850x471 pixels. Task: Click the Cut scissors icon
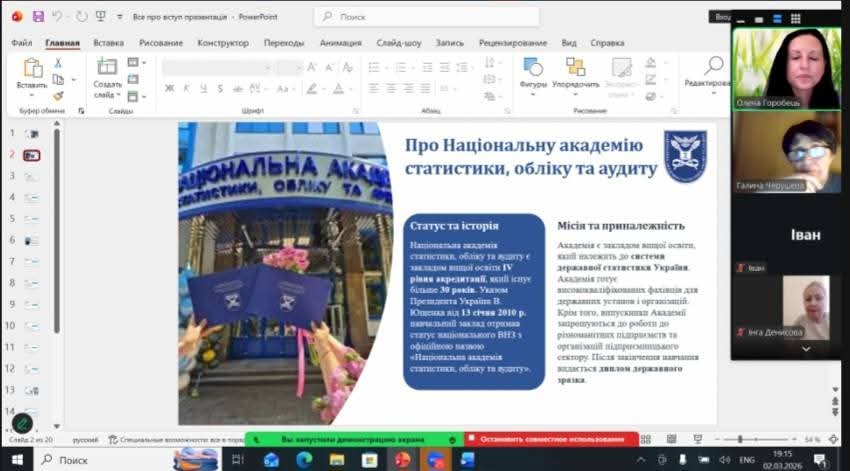tap(58, 63)
